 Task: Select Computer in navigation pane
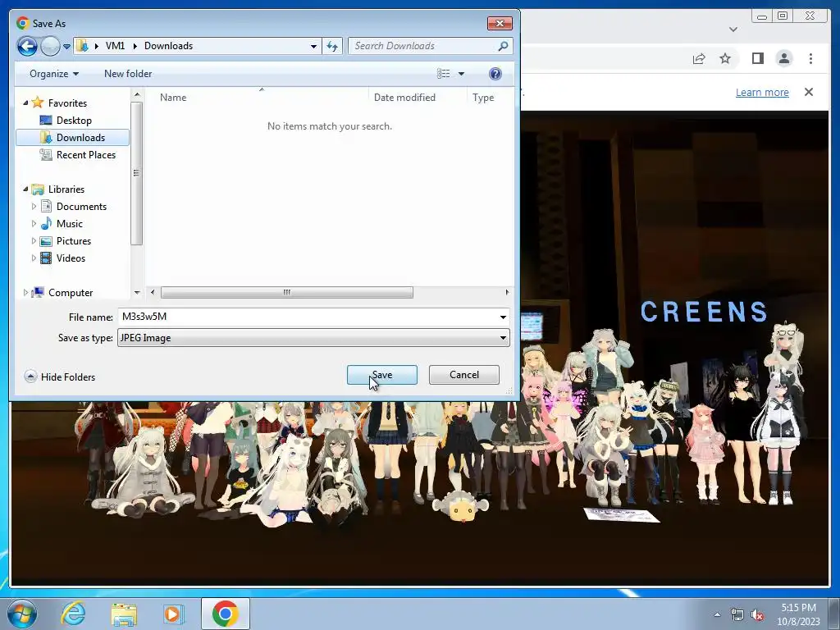point(62,293)
